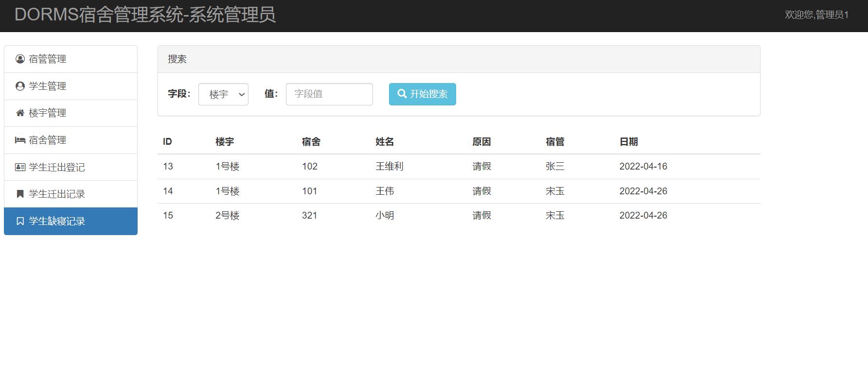Click the ID column header
This screenshot has height=392, width=868.
167,142
